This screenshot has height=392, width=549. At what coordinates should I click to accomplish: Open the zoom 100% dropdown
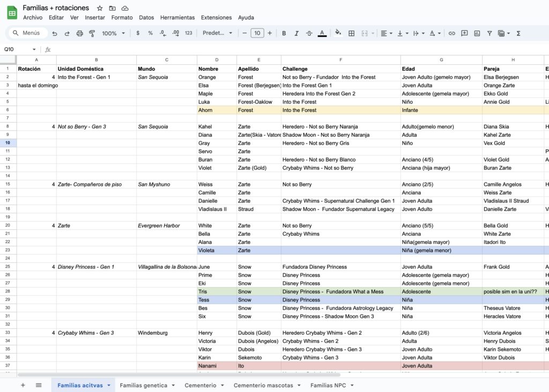pos(113,33)
